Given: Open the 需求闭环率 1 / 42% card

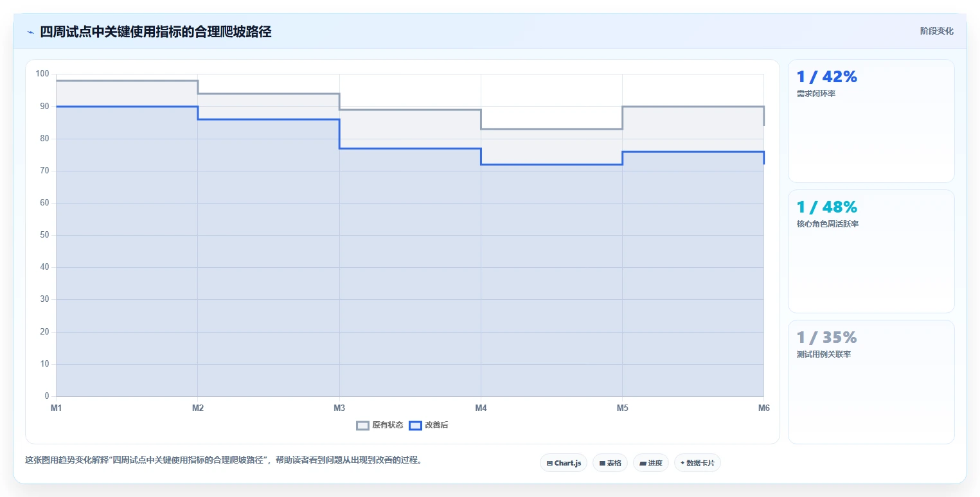Looking at the screenshot, I should coord(871,121).
